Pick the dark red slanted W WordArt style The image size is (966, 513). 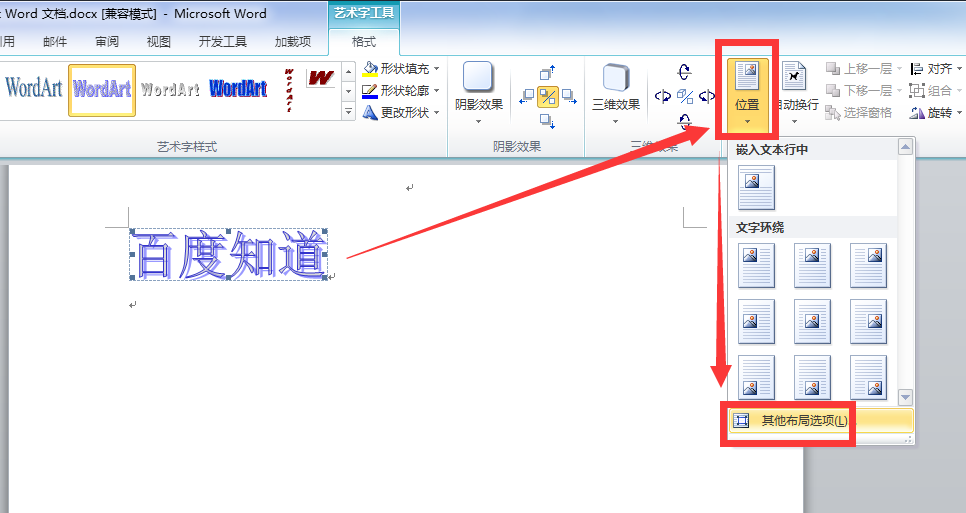[321, 78]
